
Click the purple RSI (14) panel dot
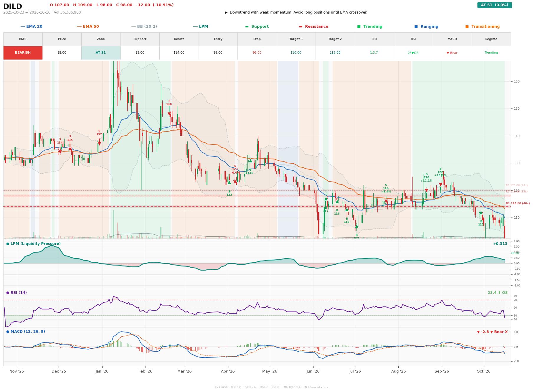click(x=8, y=293)
